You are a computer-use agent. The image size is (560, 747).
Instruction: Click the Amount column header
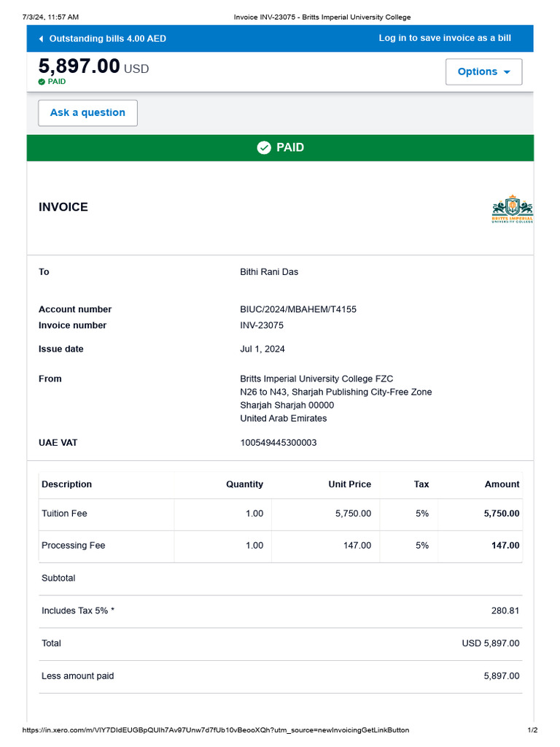502,484
